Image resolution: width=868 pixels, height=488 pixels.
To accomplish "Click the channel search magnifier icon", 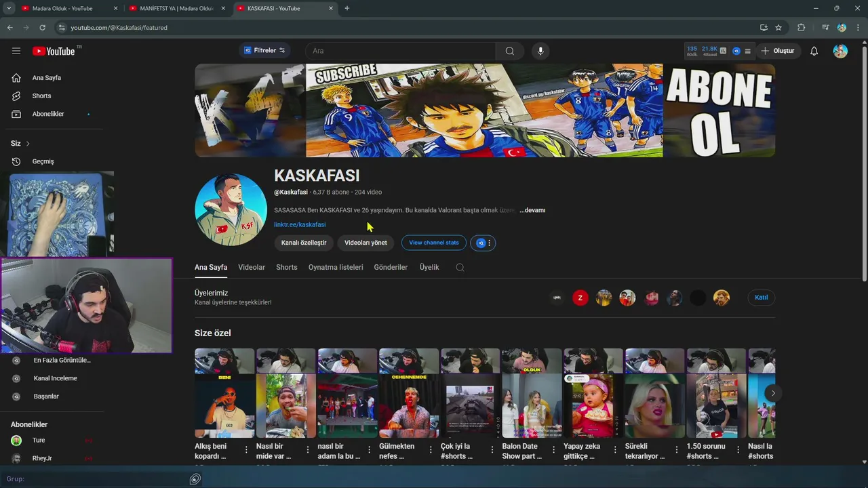I will [x=460, y=267].
